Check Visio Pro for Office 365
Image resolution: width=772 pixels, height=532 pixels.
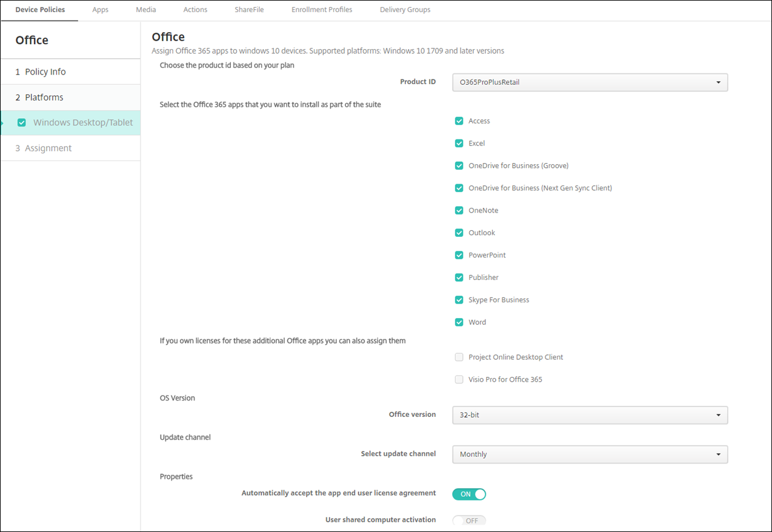pos(459,379)
